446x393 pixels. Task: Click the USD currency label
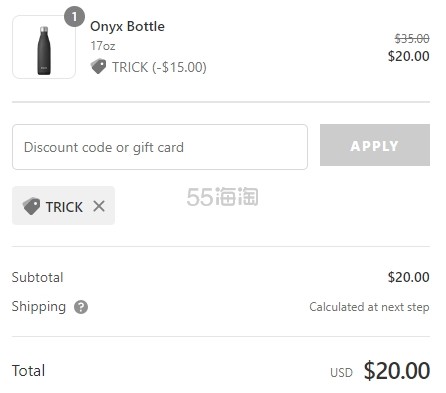pyautogui.click(x=341, y=373)
